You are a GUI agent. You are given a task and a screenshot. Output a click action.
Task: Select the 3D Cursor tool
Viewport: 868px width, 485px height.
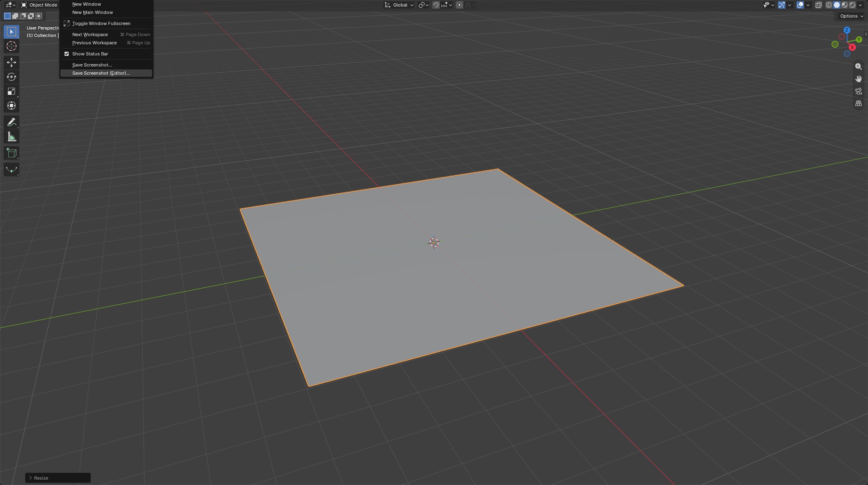12,46
